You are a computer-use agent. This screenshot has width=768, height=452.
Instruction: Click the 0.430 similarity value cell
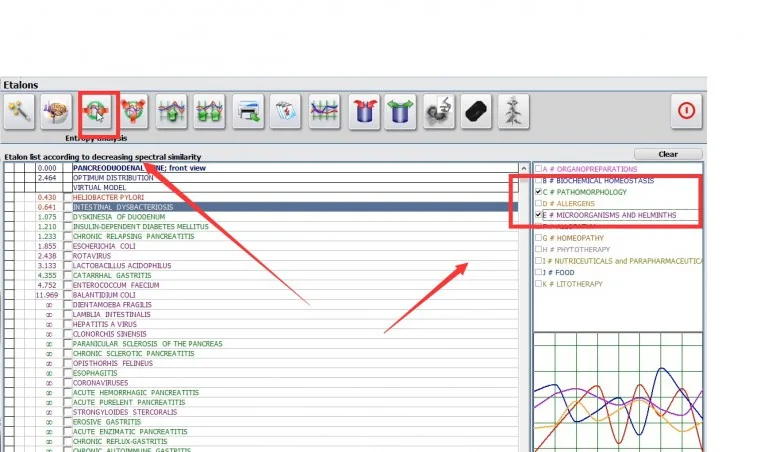[x=47, y=197]
